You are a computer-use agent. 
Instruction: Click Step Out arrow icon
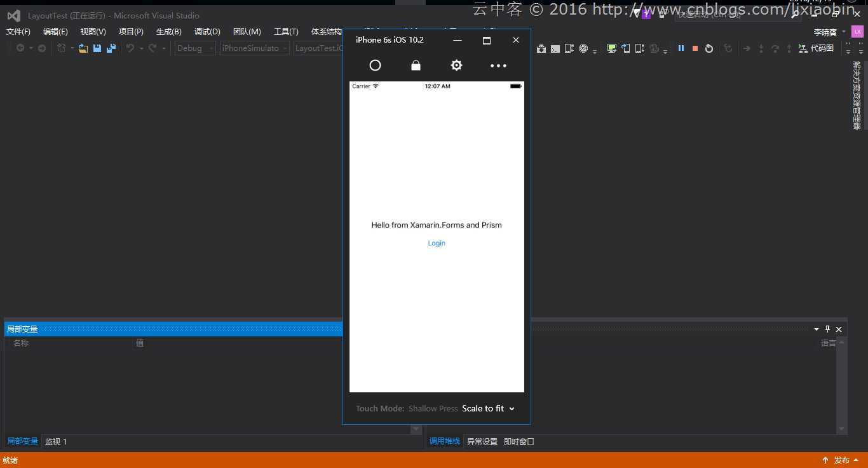[x=789, y=48]
